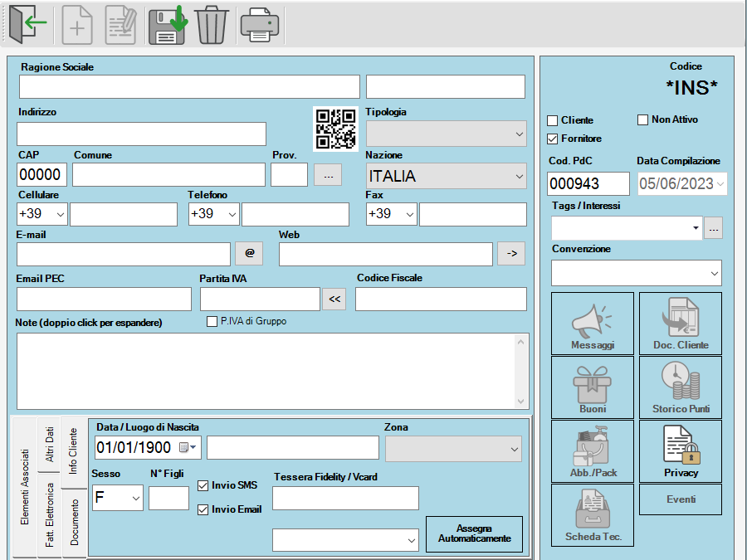747x560 pixels.
Task: Expand the Nazione dropdown showing ITALIA
Action: click(x=520, y=177)
